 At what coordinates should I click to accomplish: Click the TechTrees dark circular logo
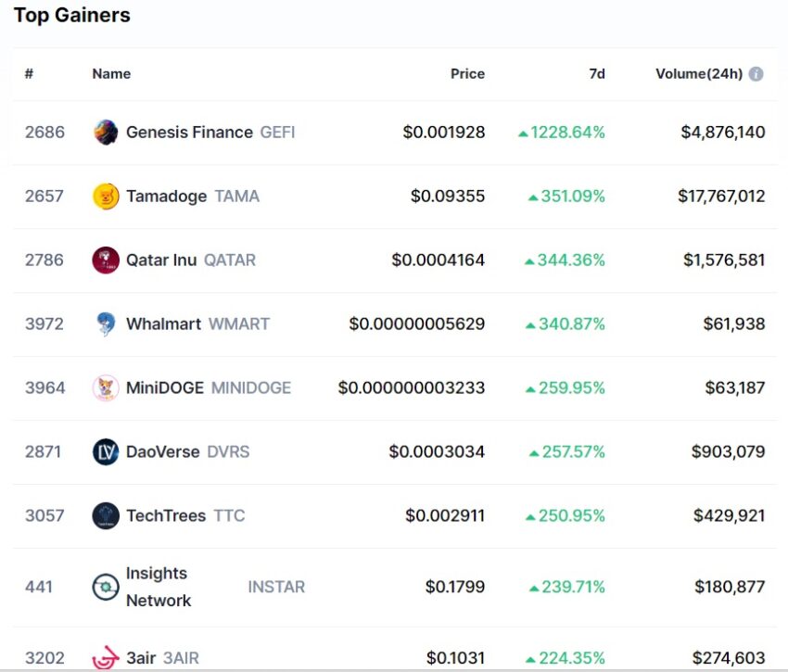[106, 515]
